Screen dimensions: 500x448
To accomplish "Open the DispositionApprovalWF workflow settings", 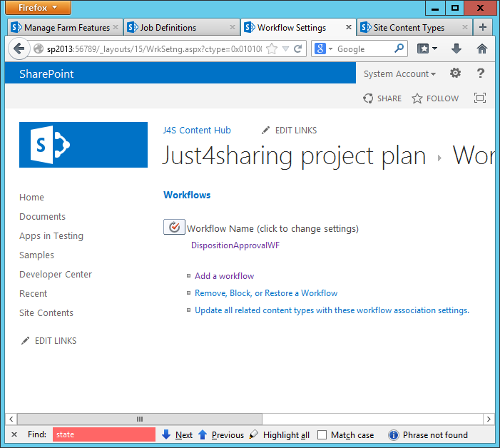I will [235, 245].
